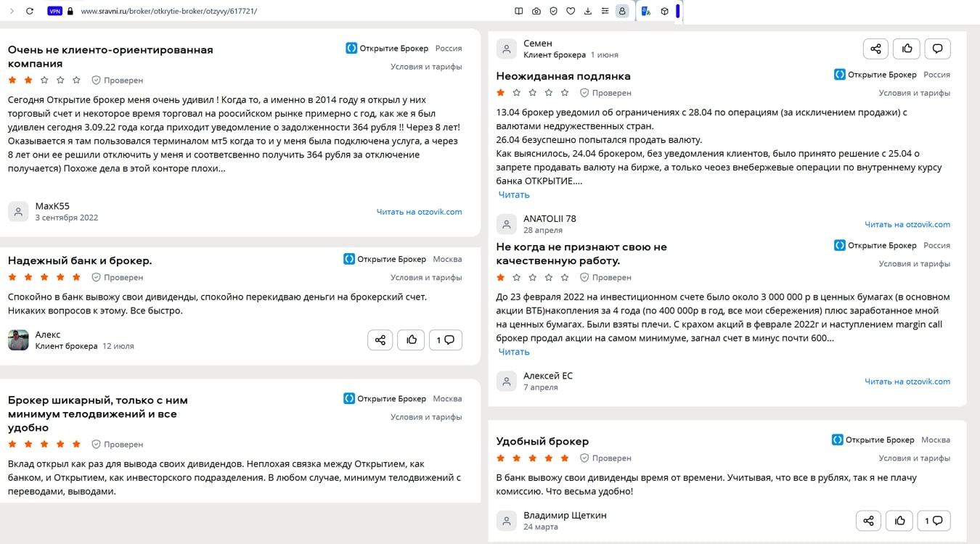Open the ad blocker shield icon

tap(553, 11)
